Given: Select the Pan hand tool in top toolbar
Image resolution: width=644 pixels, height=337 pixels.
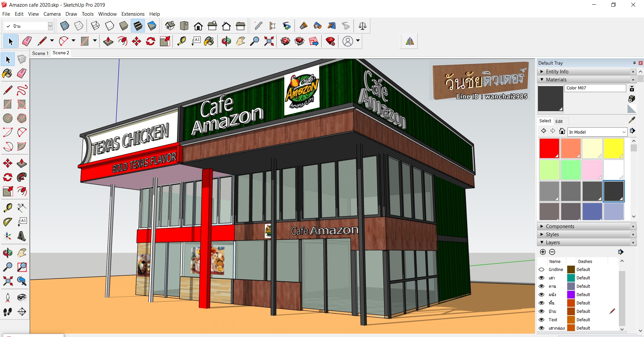Looking at the screenshot, I should [x=240, y=41].
